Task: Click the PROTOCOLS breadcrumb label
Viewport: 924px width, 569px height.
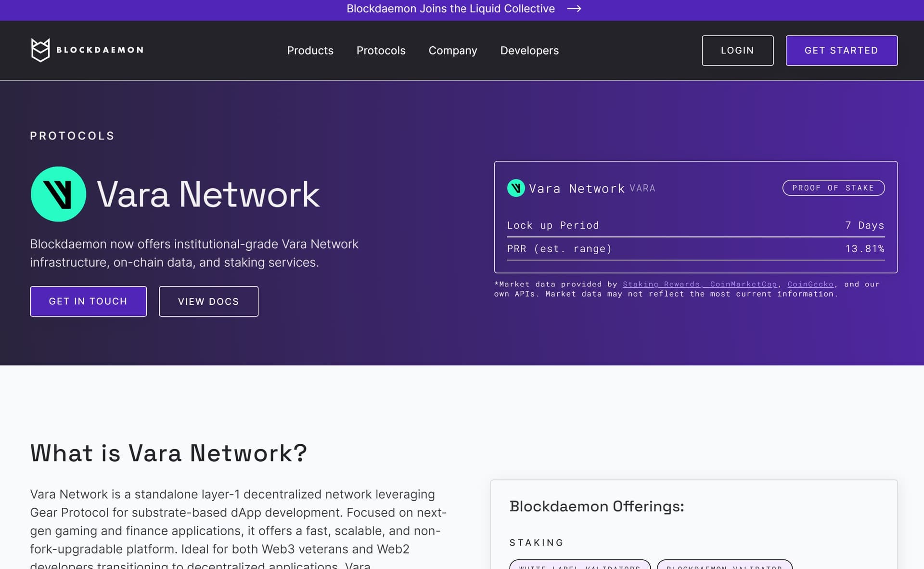Action: coord(72,136)
